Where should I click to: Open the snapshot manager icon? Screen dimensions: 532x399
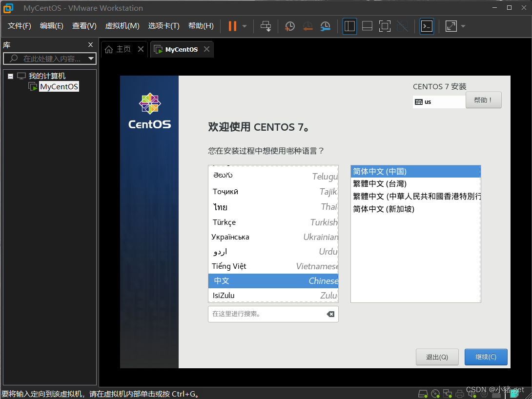325,26
